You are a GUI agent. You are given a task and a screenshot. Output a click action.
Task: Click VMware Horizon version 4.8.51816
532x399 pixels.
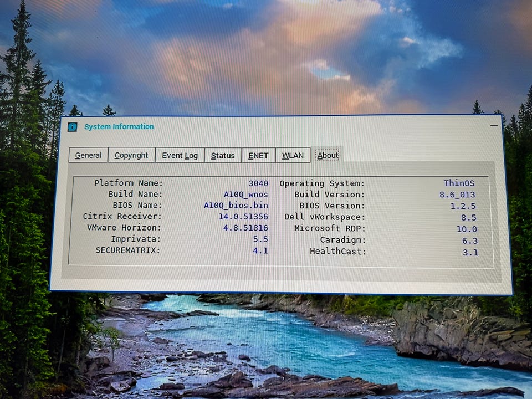coord(245,228)
